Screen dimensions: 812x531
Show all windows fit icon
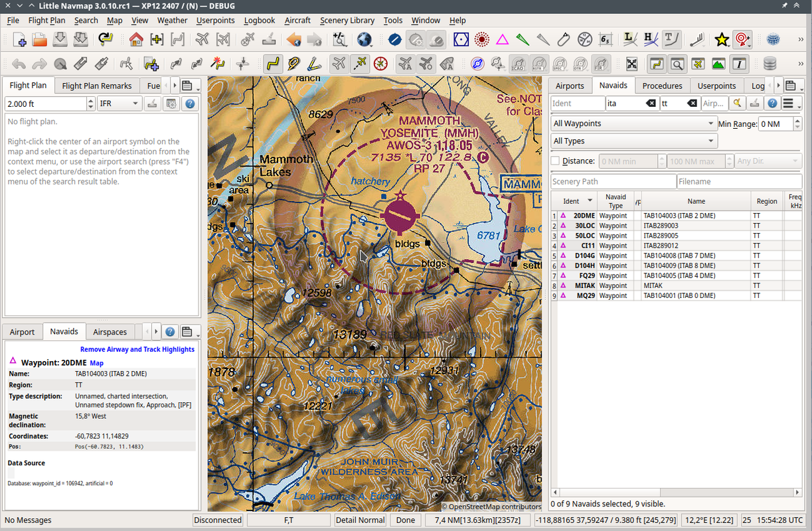click(x=631, y=64)
